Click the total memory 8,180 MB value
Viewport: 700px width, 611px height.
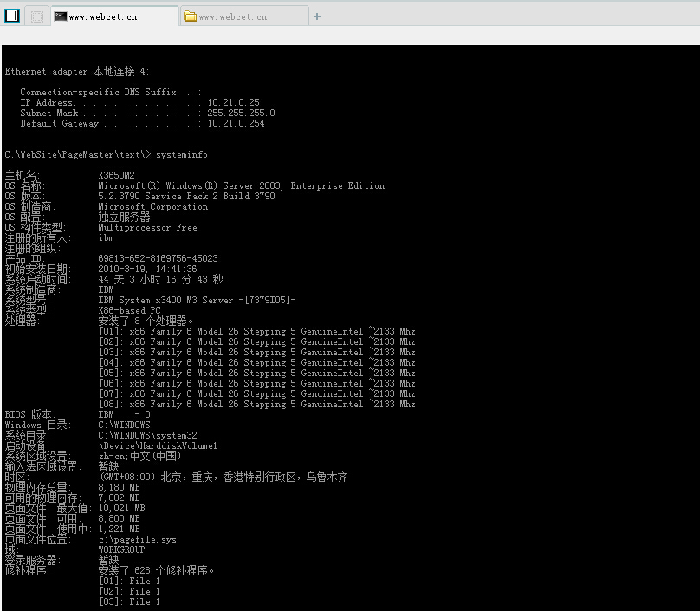(x=119, y=487)
